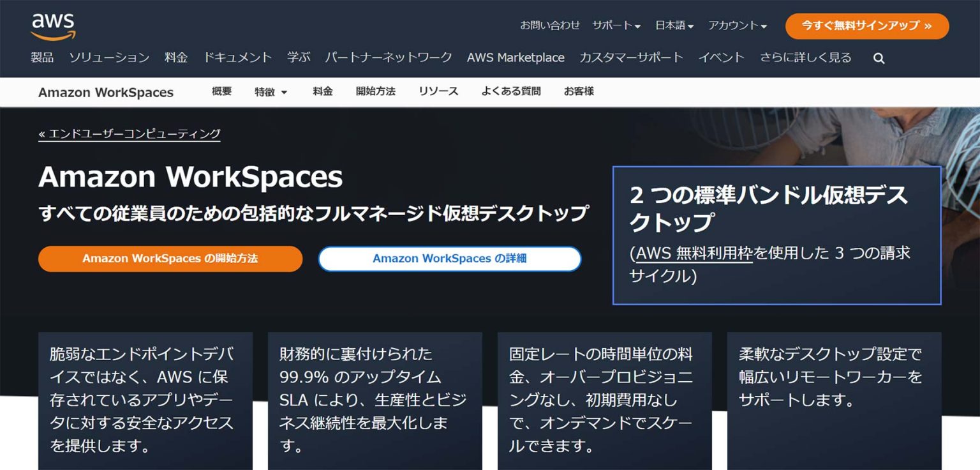Click the Amazon WorkSpaces heading in the subnav

coord(107,92)
